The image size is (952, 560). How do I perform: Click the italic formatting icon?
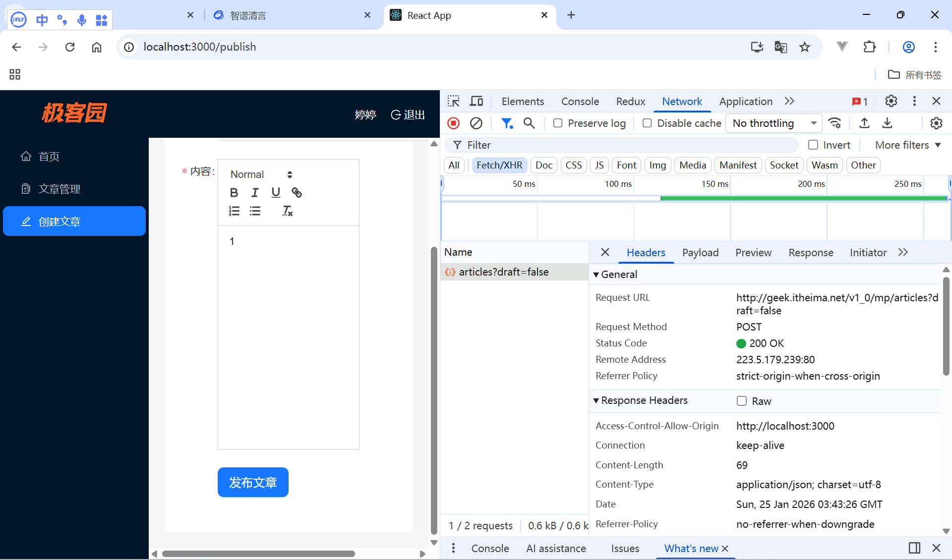click(255, 193)
